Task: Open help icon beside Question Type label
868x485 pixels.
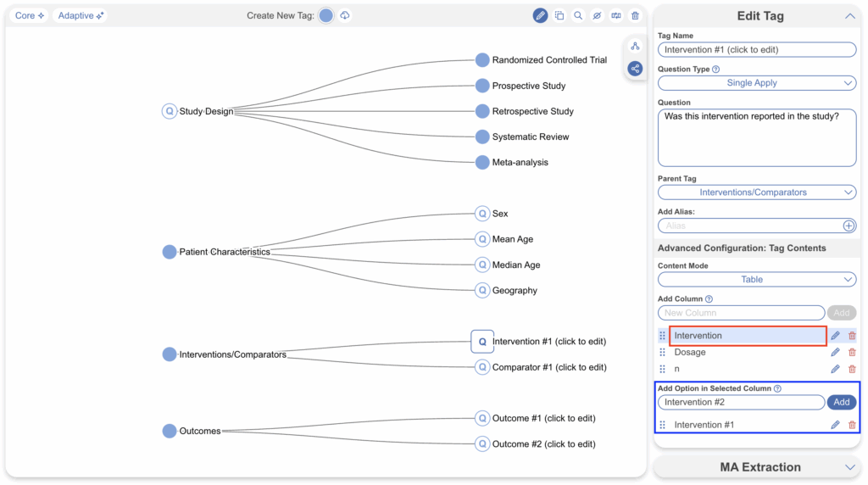Action: (x=716, y=70)
